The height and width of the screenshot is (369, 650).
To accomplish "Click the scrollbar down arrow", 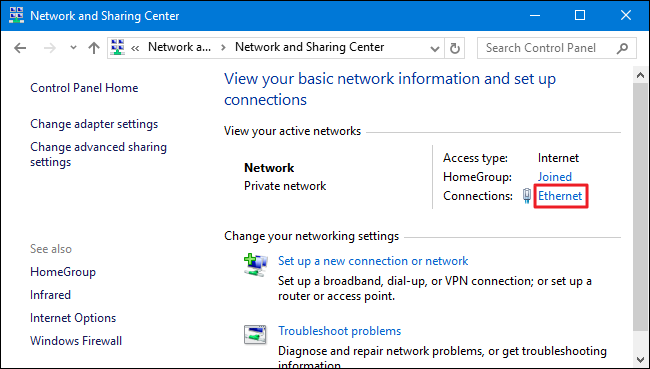I will pyautogui.click(x=640, y=359).
